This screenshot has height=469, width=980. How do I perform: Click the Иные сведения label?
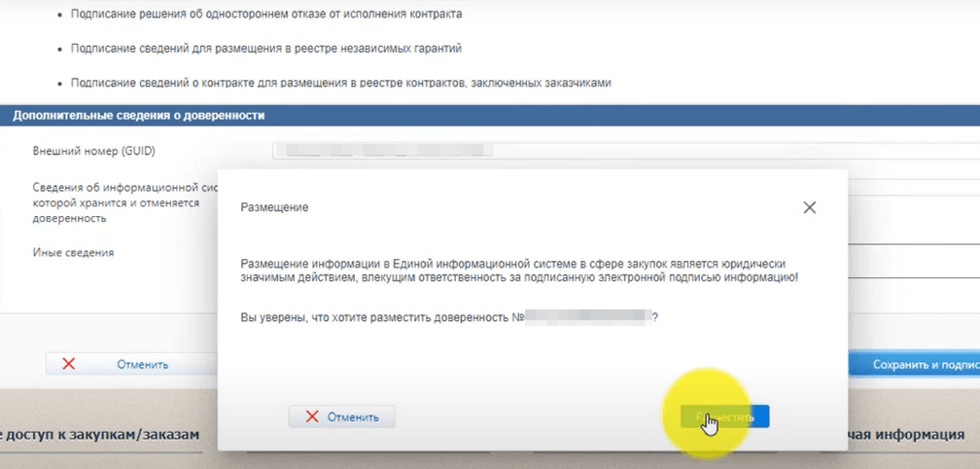click(x=73, y=253)
